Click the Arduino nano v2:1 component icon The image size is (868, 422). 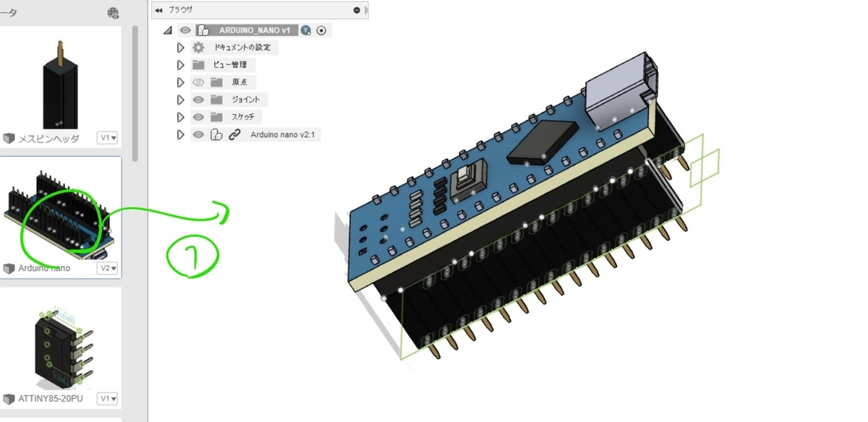pos(216,134)
